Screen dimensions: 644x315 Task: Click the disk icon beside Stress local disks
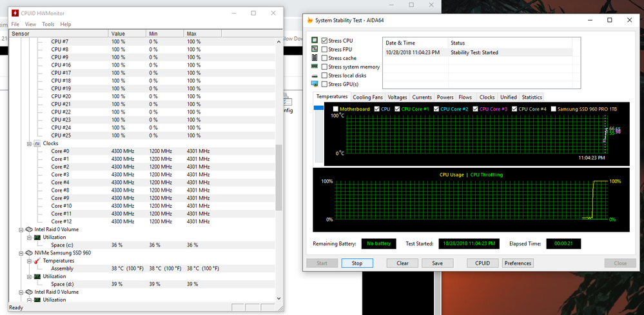tap(315, 76)
